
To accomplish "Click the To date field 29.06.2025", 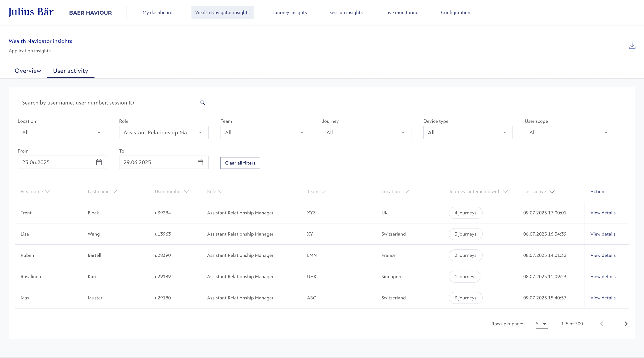I will tap(164, 162).
